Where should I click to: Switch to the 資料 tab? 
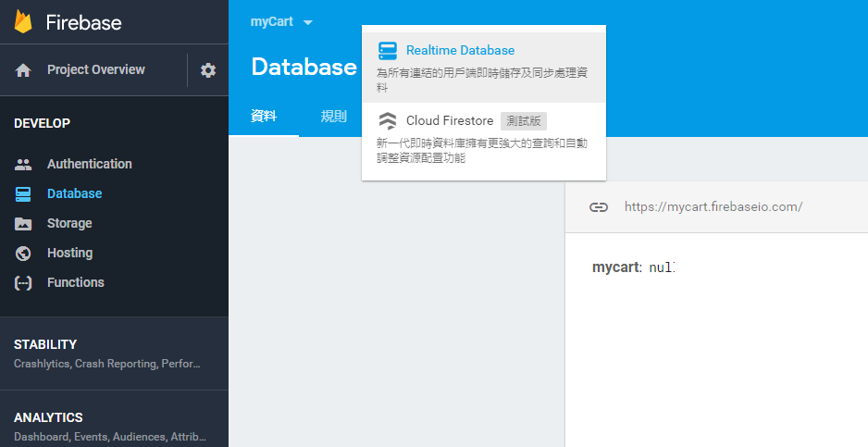point(264,116)
